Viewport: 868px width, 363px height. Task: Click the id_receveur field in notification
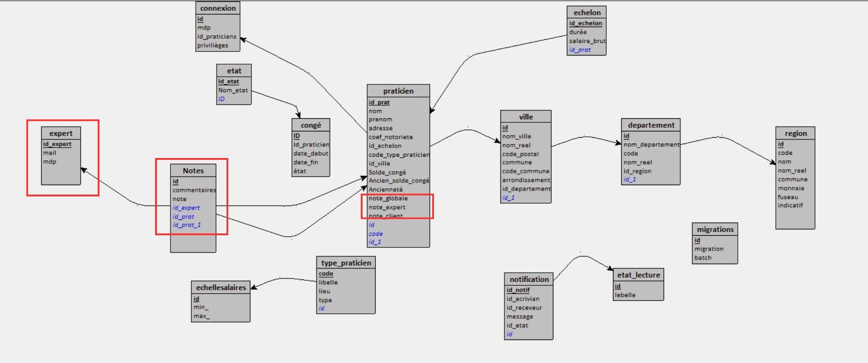click(524, 307)
